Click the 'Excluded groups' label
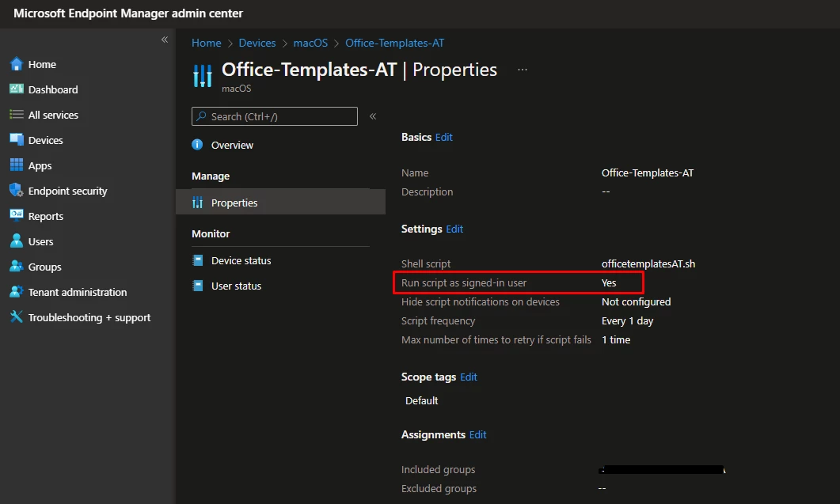Screen dimensions: 840x504 tap(439, 488)
